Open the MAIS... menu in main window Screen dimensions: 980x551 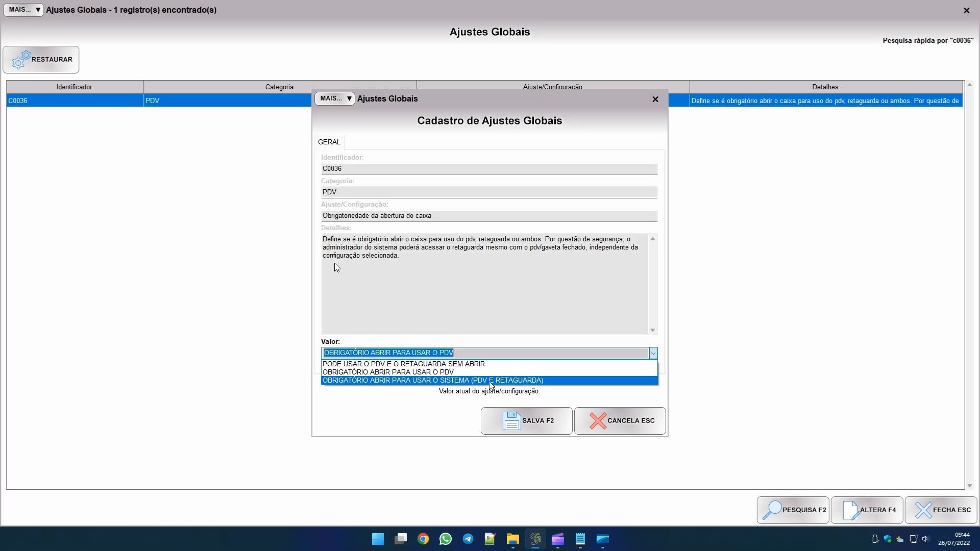[x=23, y=10]
